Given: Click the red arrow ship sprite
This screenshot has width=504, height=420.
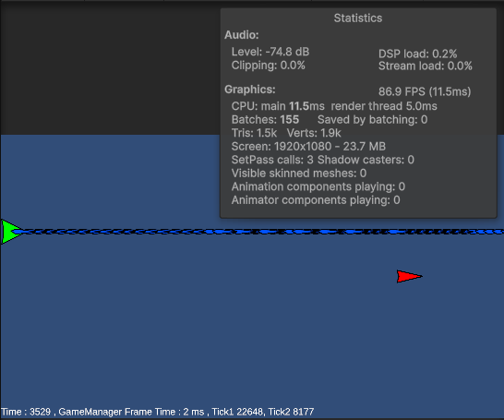Looking at the screenshot, I should coord(409,276).
